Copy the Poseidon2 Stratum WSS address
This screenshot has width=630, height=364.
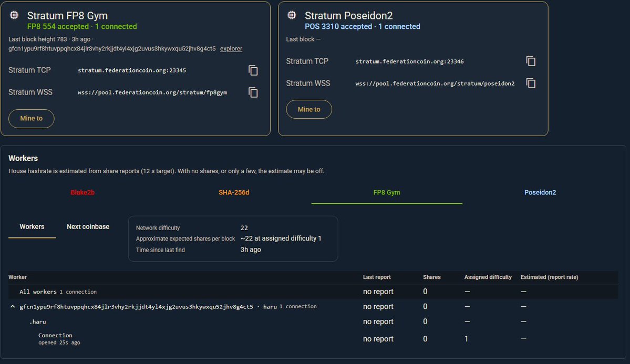coord(531,83)
